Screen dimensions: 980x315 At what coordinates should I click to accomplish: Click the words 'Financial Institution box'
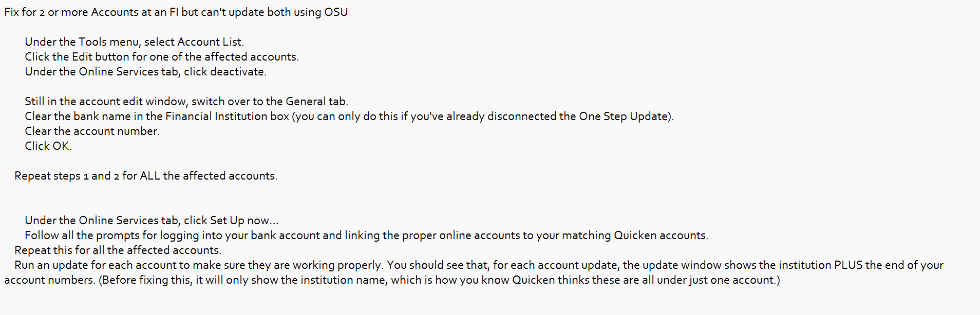(227, 116)
